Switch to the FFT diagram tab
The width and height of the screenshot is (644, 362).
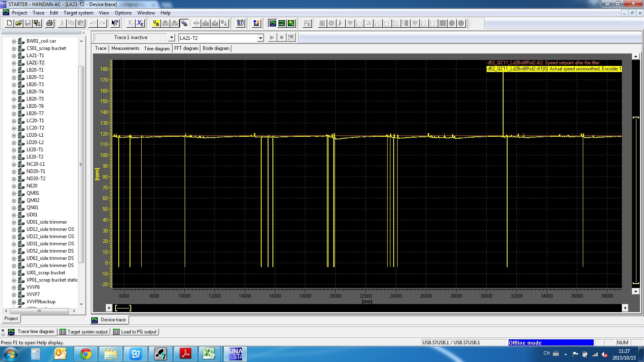click(186, 48)
